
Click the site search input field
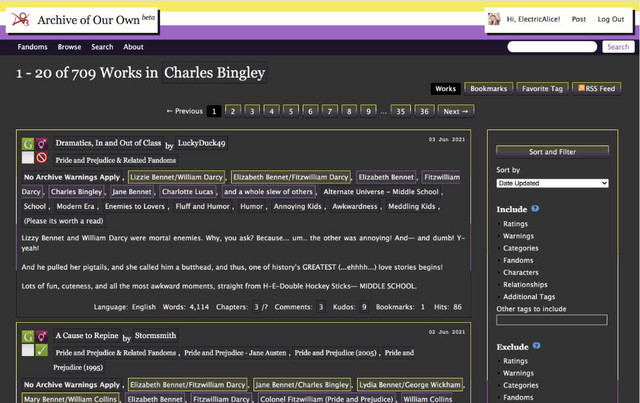[x=552, y=47]
